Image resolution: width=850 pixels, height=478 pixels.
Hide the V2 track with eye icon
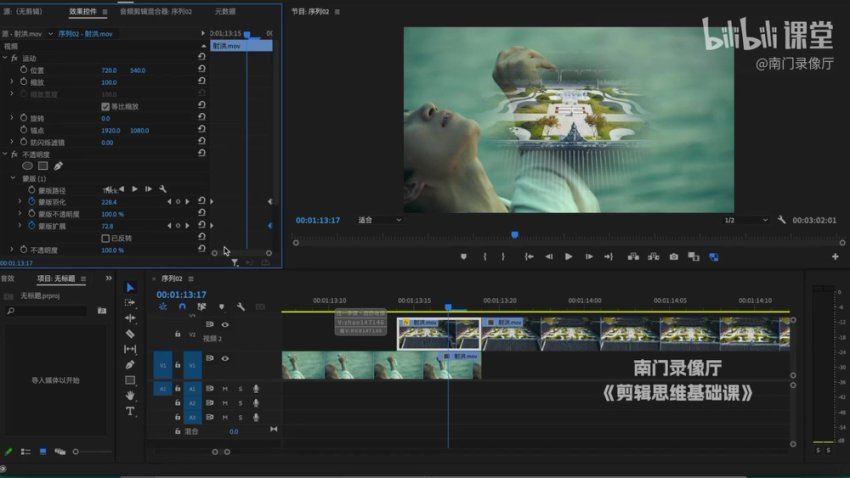tap(225, 324)
